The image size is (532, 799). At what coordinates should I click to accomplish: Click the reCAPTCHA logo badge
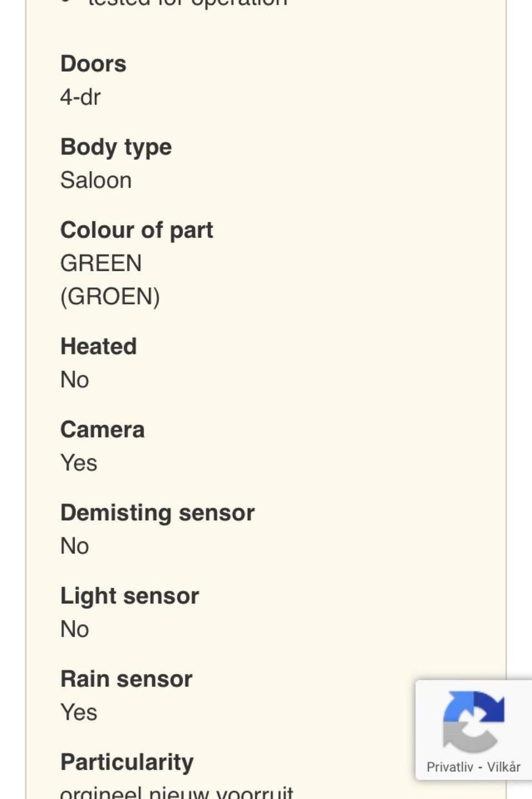(473, 721)
